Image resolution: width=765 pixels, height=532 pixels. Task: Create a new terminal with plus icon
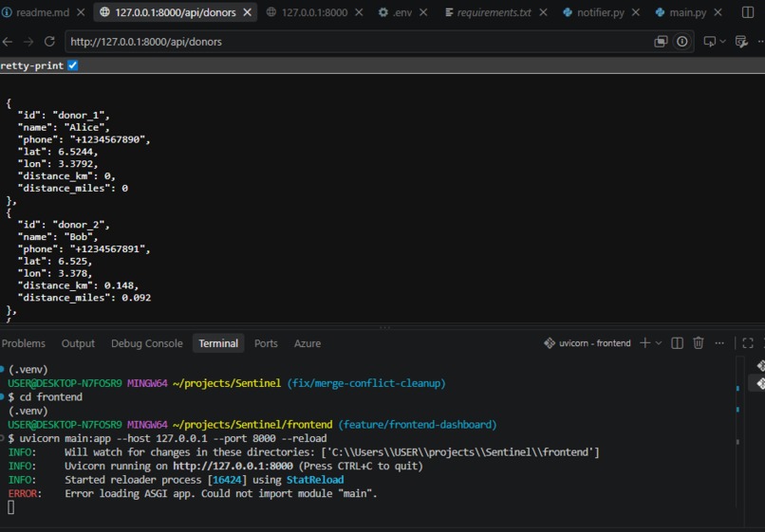(x=645, y=343)
